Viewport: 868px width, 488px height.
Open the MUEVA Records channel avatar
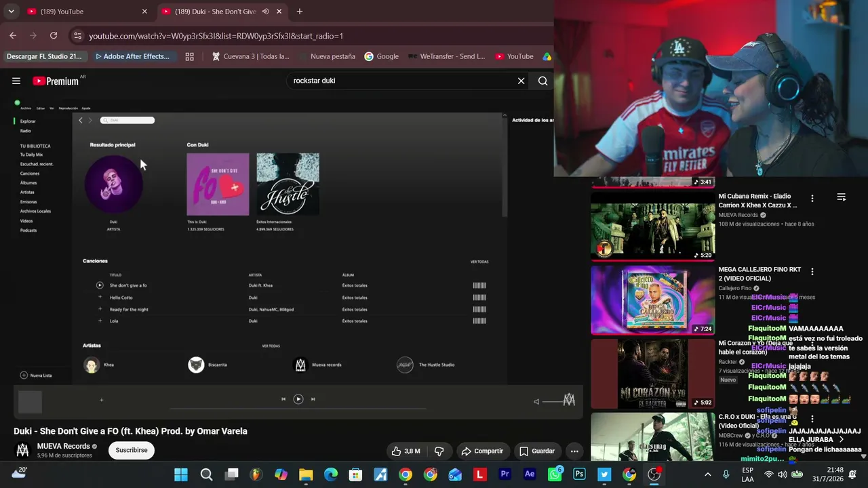[x=22, y=450]
